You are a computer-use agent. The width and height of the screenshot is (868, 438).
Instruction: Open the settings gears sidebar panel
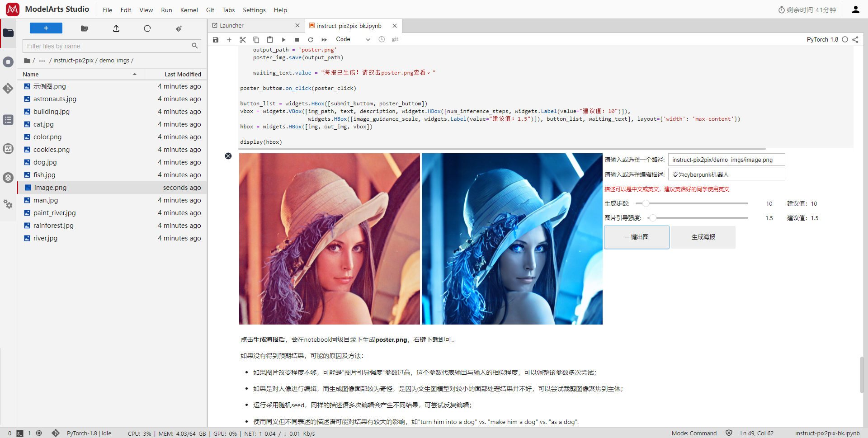[9, 204]
